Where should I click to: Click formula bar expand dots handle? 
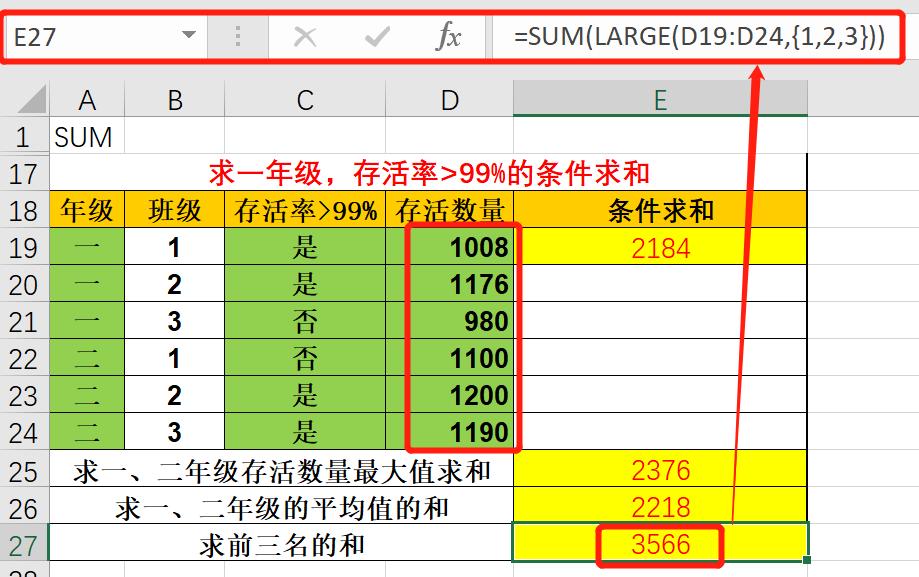coord(237,36)
